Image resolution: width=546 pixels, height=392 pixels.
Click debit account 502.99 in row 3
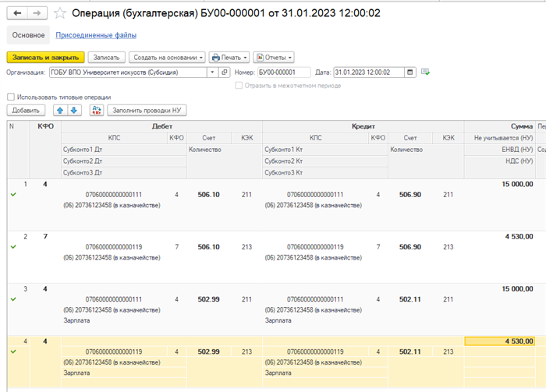(x=208, y=299)
